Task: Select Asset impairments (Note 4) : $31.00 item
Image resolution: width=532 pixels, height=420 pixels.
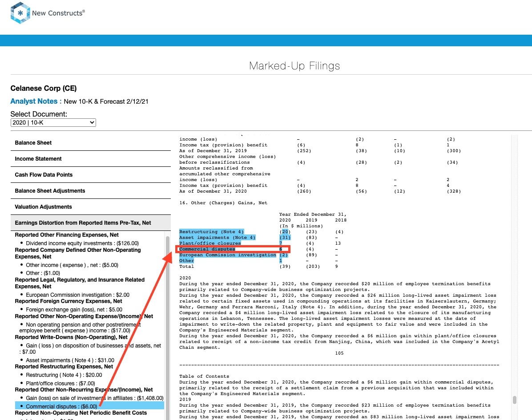Action: click(x=70, y=360)
